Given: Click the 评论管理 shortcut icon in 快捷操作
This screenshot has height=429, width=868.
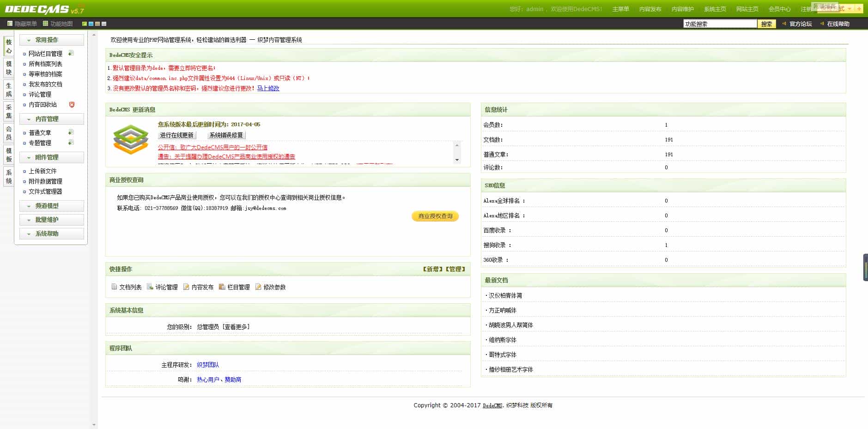Looking at the screenshot, I should tap(150, 287).
